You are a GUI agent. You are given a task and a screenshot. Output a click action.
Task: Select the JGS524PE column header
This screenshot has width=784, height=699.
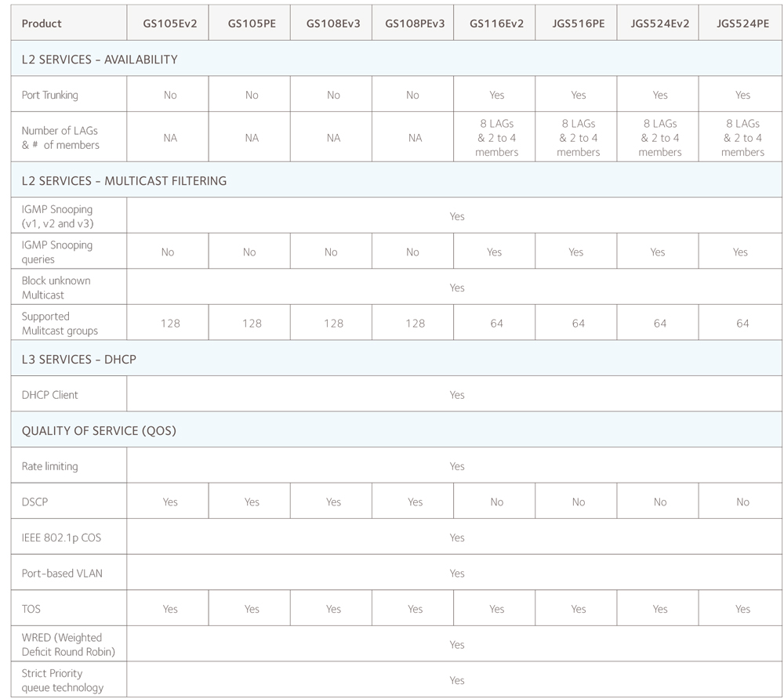742,24
